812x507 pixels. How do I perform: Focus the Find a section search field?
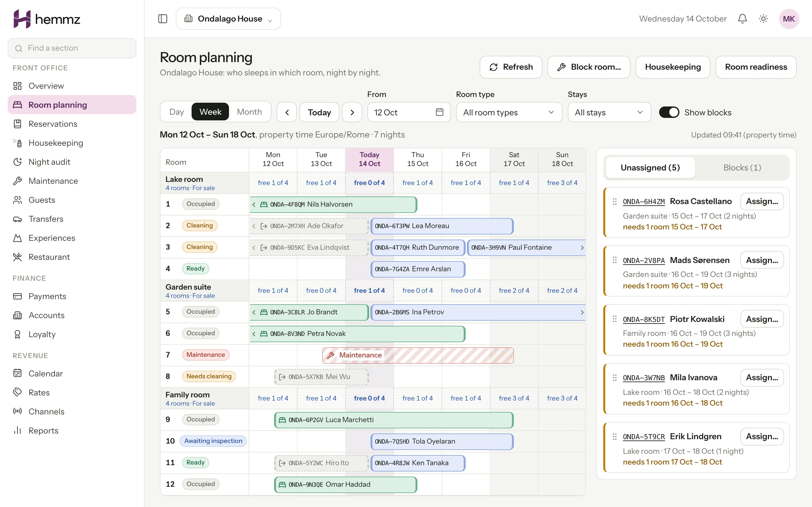point(72,48)
